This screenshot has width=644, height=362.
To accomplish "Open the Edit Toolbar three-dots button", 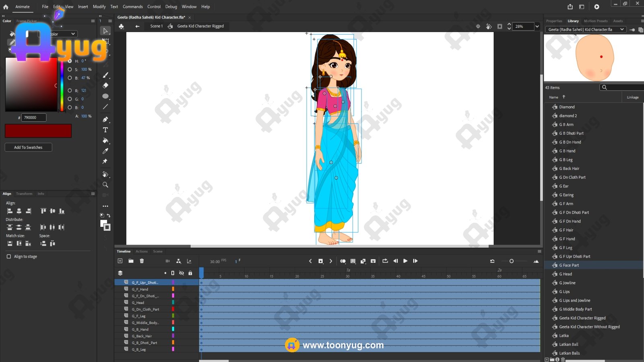I will coord(105,206).
